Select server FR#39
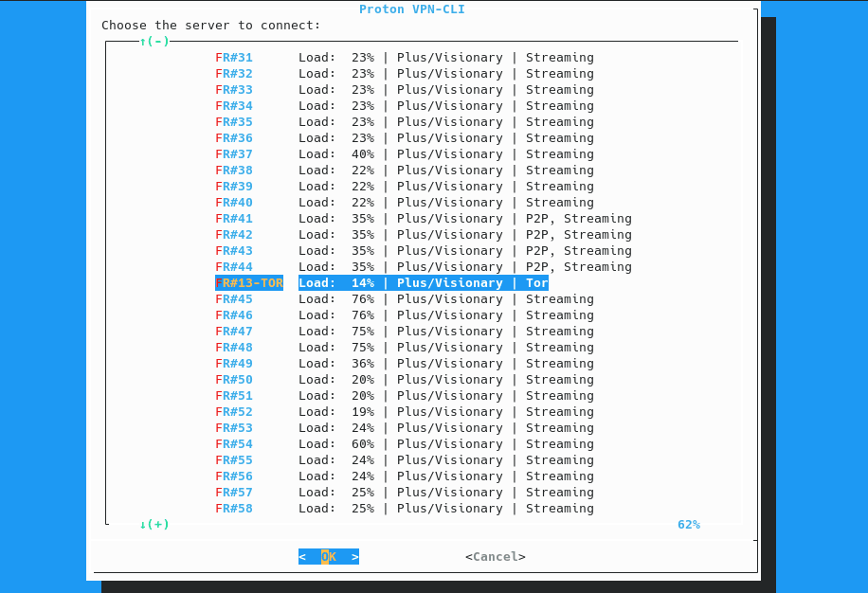868x593 pixels. (x=405, y=186)
